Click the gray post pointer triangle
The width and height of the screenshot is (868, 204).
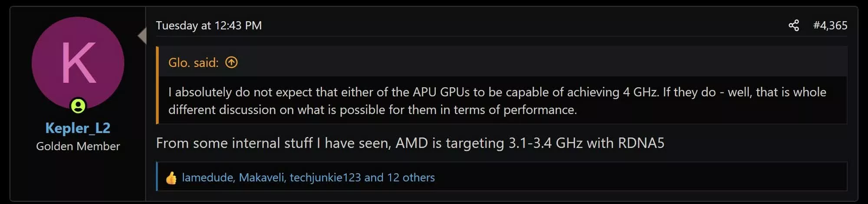(142, 36)
